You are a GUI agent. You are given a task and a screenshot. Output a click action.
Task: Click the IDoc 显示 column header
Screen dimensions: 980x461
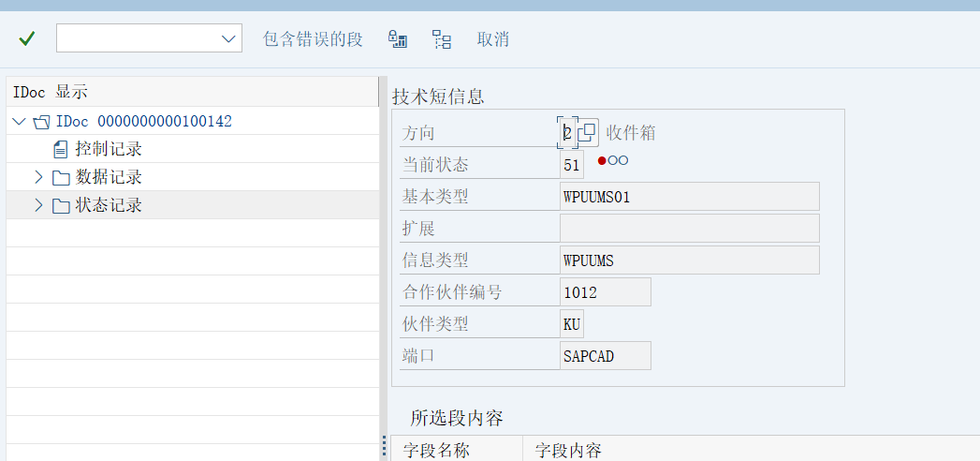[193, 92]
